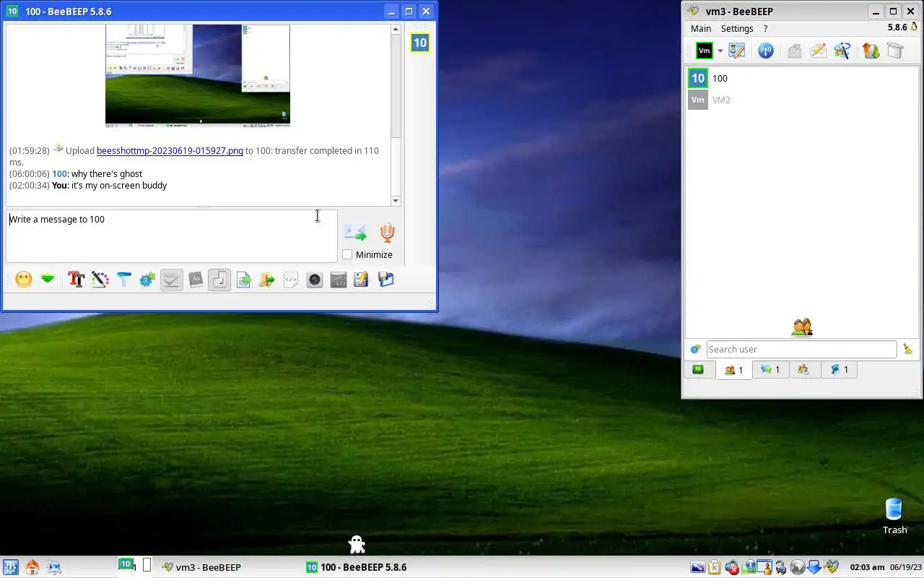Switch to the green screen tab
The height and width of the screenshot is (578, 924).
(698, 369)
